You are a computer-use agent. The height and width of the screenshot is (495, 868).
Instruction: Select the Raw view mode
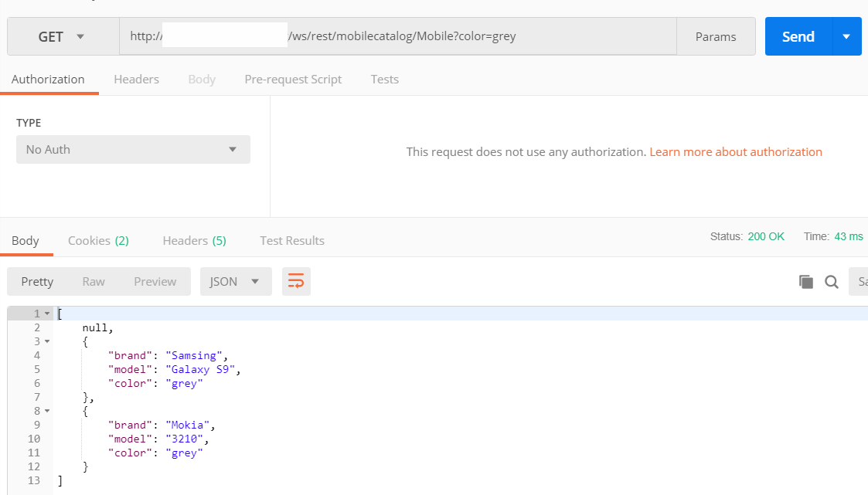(94, 282)
